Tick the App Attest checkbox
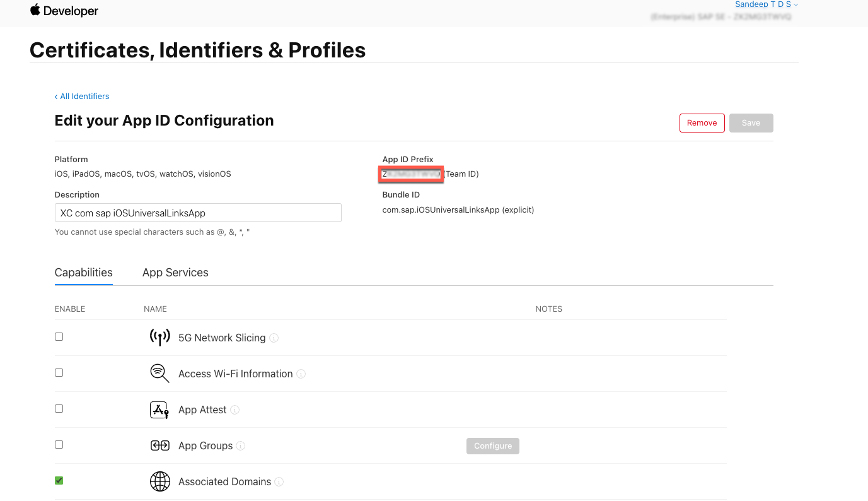 click(x=59, y=409)
